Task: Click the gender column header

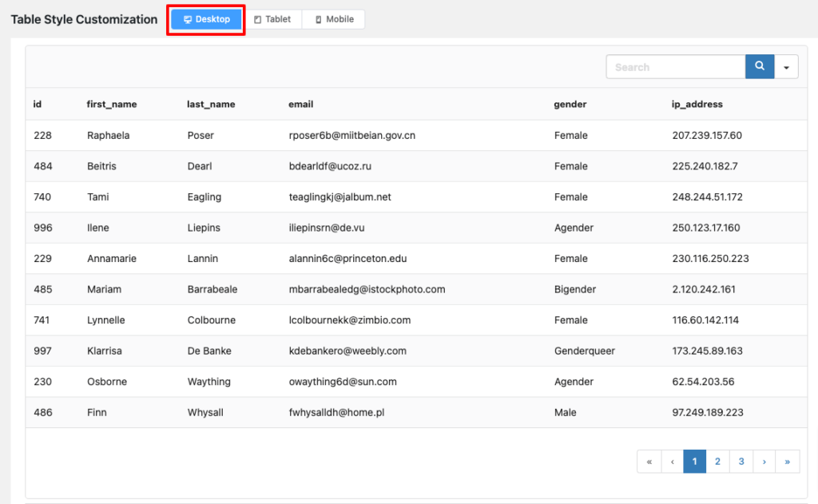Action: click(x=570, y=105)
